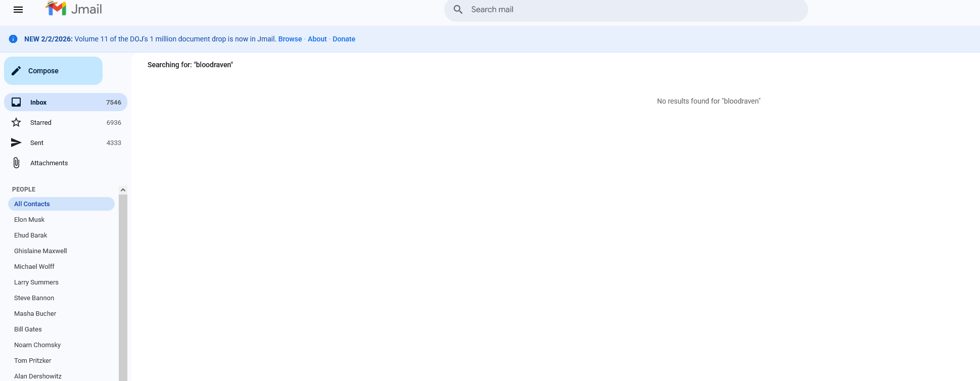This screenshot has width=980, height=381.
Task: Select All Contacts filter
Action: pos(61,204)
